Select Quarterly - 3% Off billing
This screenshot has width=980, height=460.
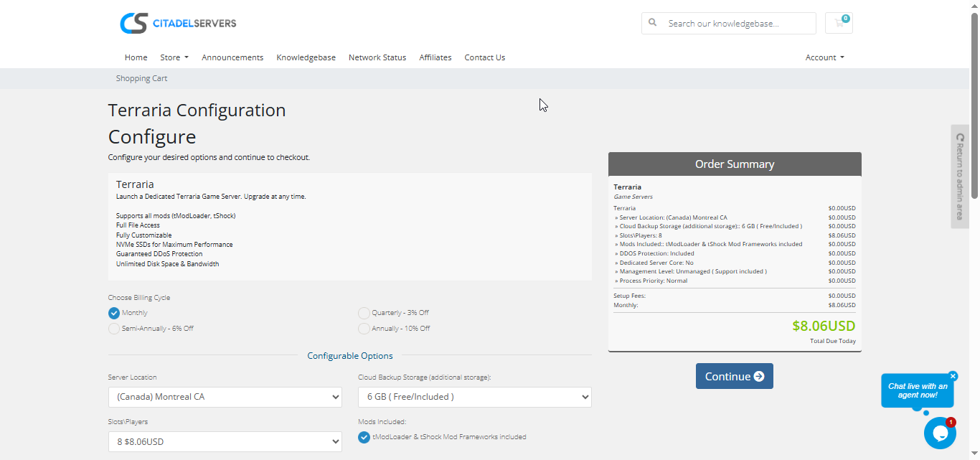pos(364,313)
